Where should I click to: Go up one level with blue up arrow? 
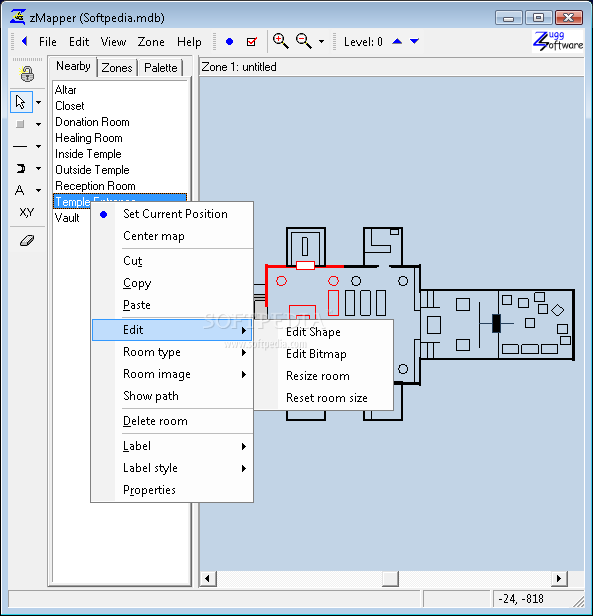397,41
